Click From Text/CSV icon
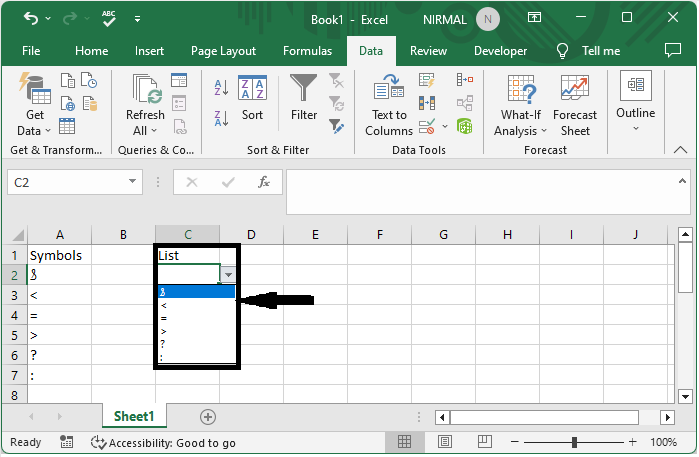This screenshot has height=457, width=699. point(67,80)
